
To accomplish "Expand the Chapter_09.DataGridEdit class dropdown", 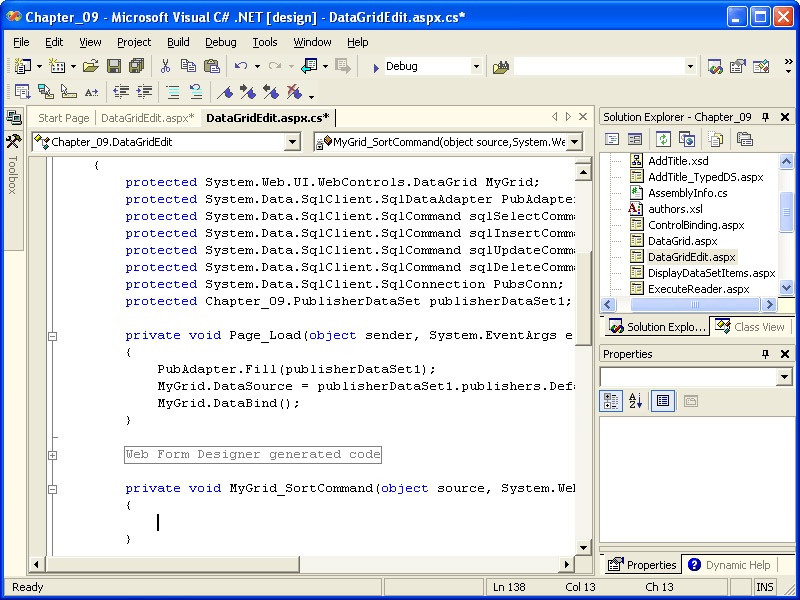I will coord(292,142).
